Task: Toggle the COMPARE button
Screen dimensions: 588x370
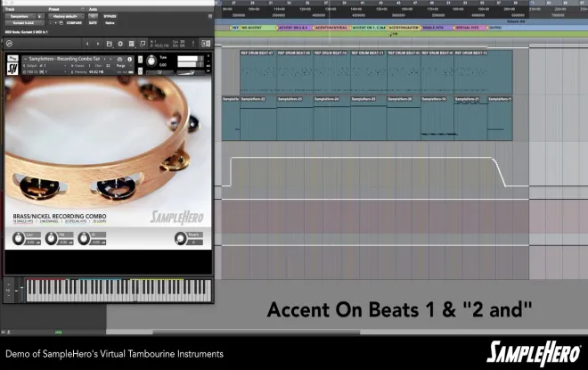Action: pyautogui.click(x=74, y=23)
